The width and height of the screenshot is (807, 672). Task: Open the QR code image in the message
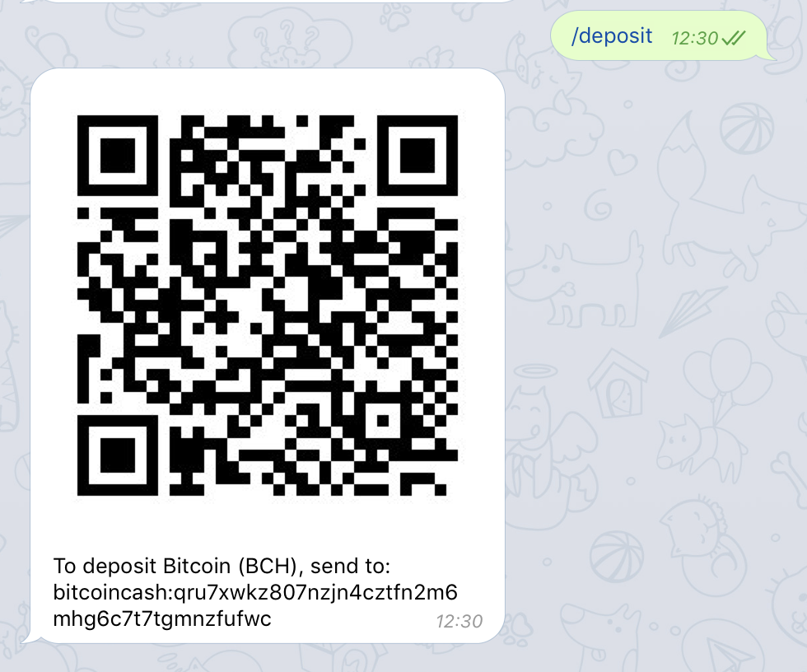(x=267, y=306)
